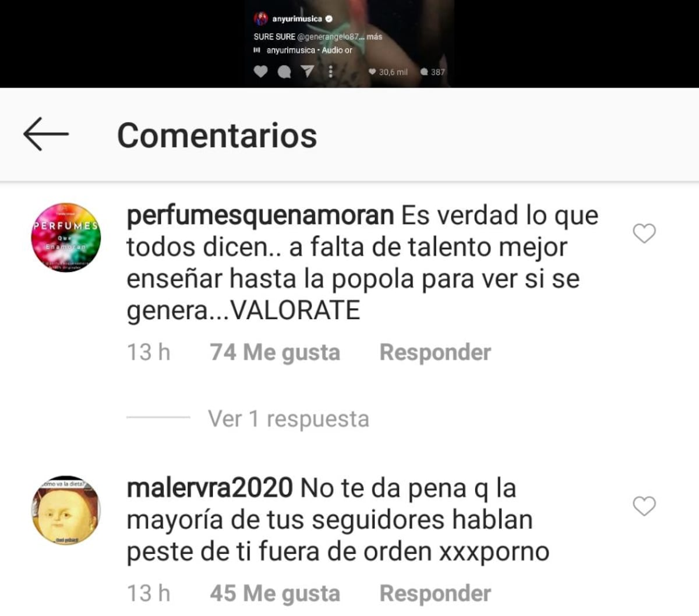View 45 Me gusta likes list

click(275, 593)
